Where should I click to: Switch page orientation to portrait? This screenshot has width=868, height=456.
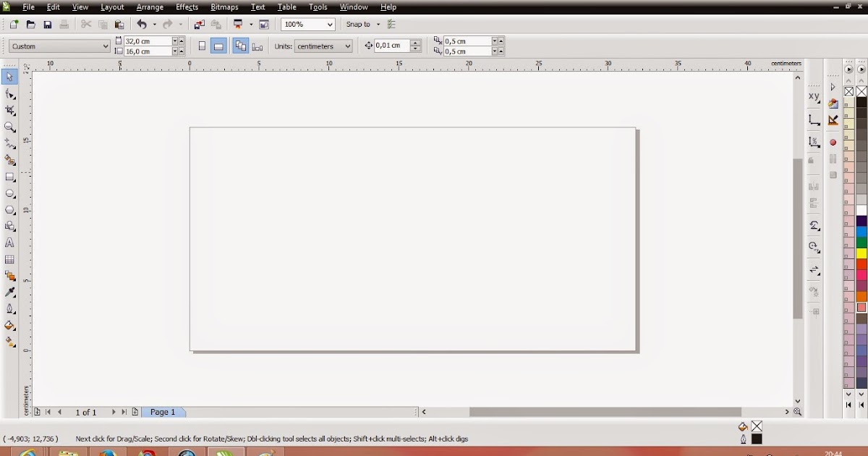201,45
